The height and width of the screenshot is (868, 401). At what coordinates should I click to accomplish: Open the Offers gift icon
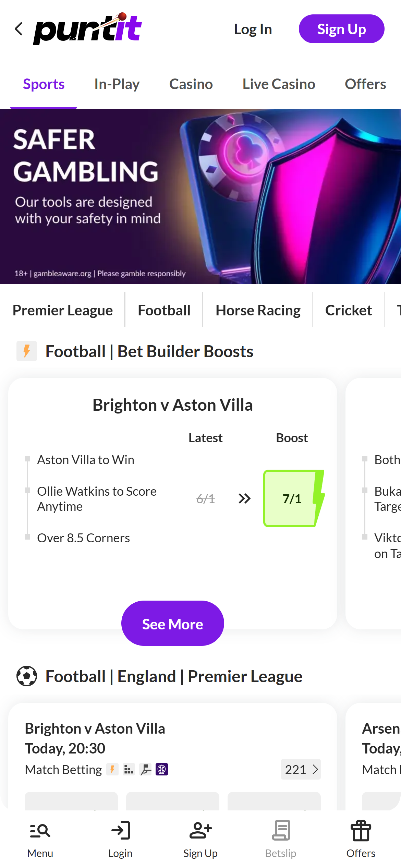coord(361,831)
